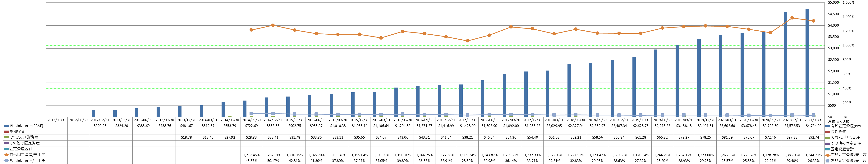Viewport: 868px width, 164px height.
Task: Select the $43.06 goodwill cell
Action: tap(403, 137)
